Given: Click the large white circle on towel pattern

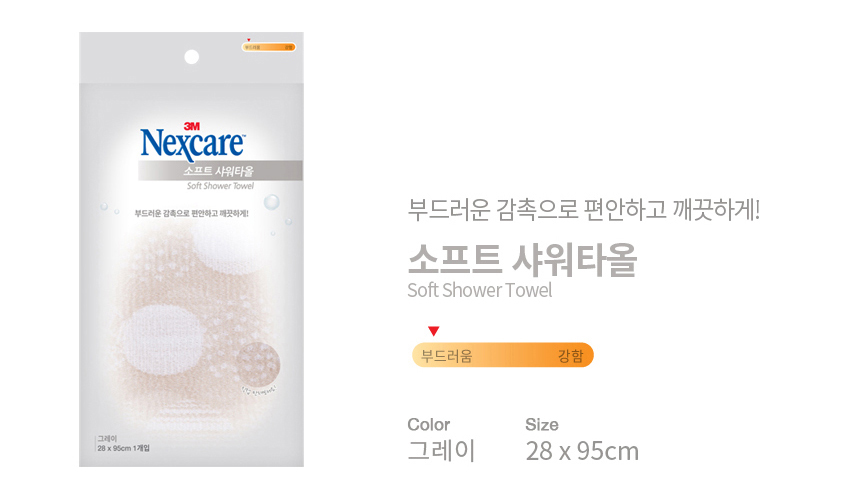Looking at the screenshot, I should click(155, 340).
